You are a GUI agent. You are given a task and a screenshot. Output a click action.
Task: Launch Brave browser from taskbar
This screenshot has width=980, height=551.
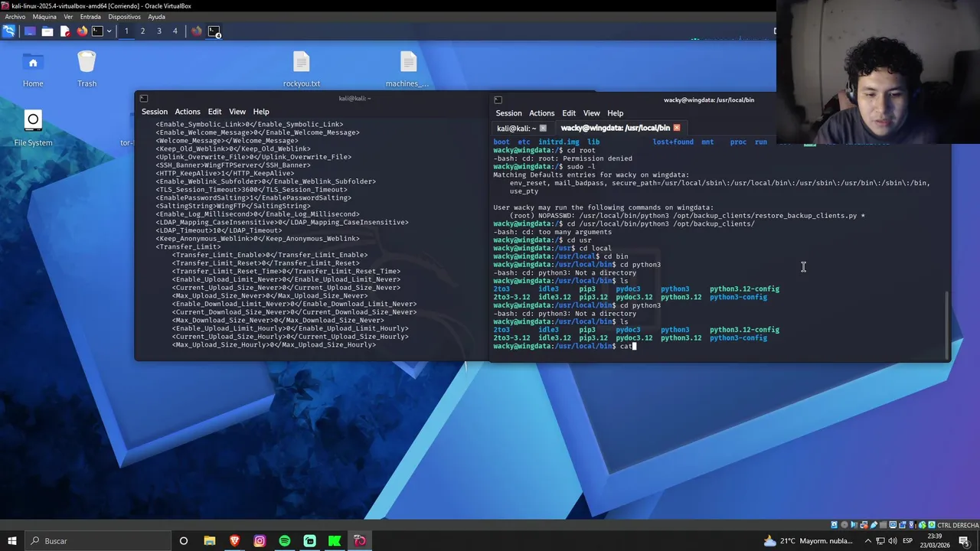234,541
